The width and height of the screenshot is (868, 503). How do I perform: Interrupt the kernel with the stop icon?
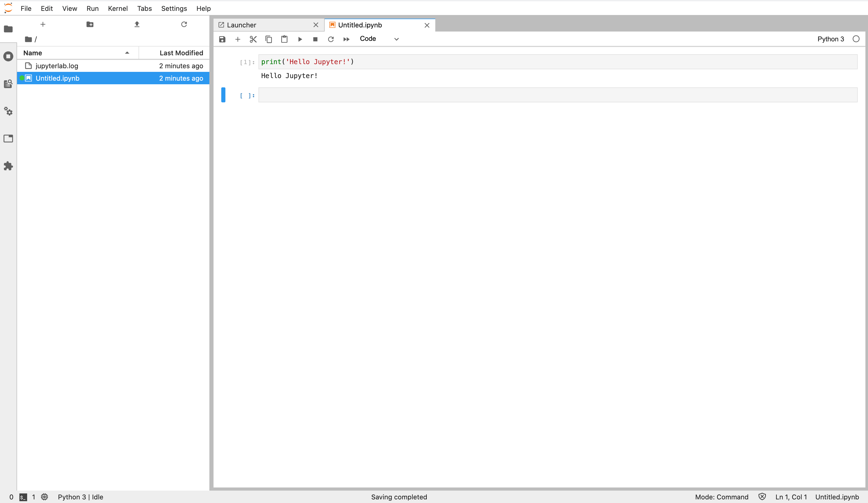[x=315, y=39]
